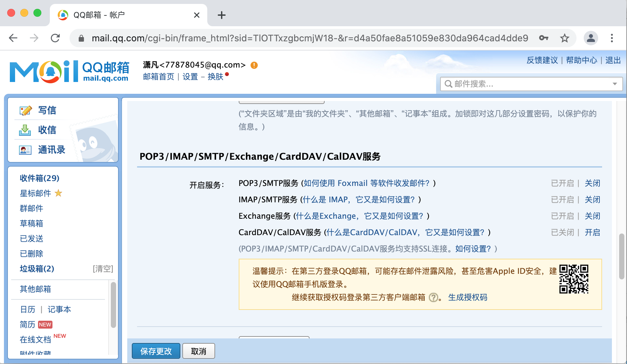The image size is (627, 364).
Task: Click in the 邮件搜索 search field
Action: tap(531, 84)
